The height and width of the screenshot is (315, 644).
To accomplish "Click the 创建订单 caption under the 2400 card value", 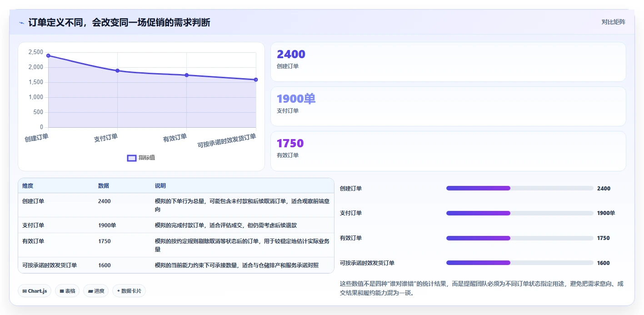I will click(x=288, y=66).
